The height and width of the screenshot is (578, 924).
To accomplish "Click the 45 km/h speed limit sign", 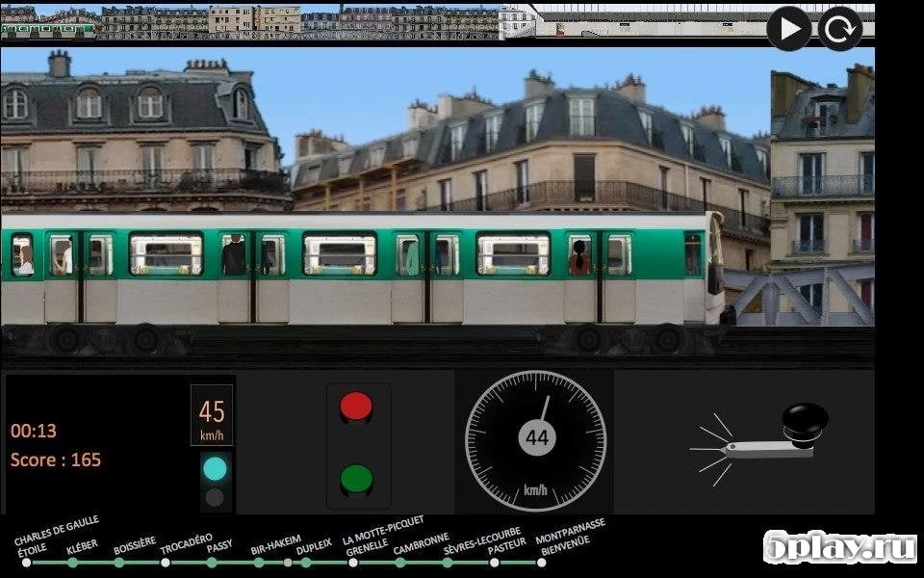I will (x=212, y=415).
